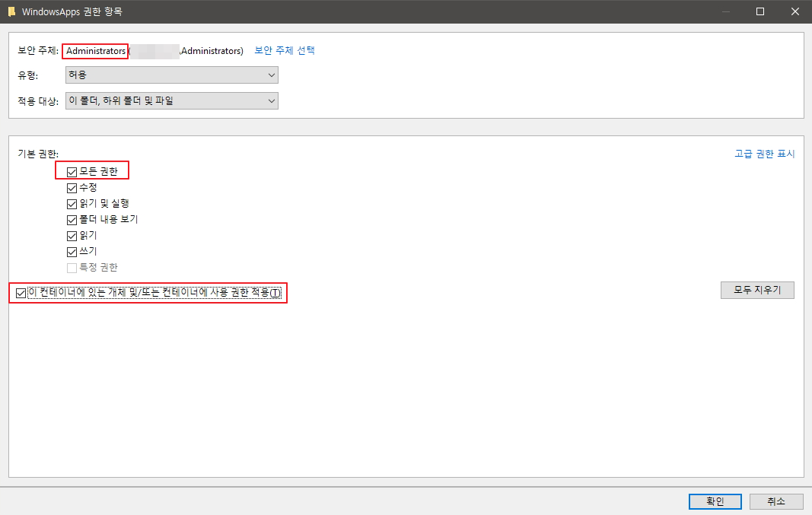Click the 보안 주체 선택 link

point(285,50)
